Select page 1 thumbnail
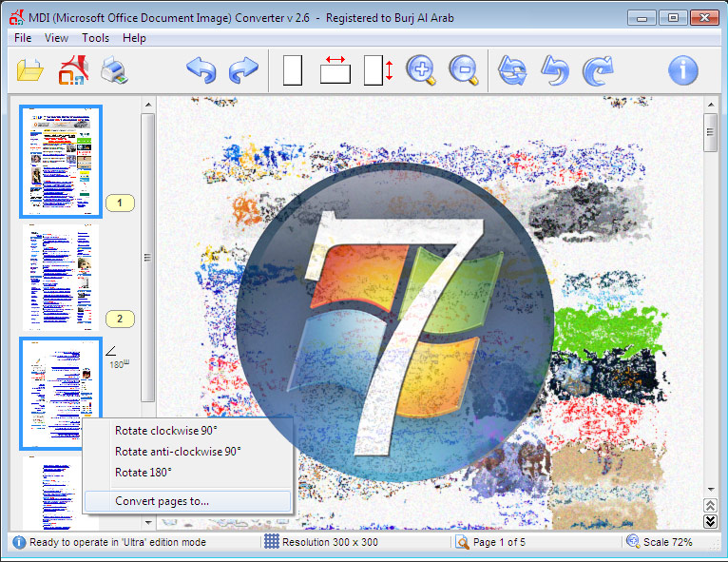 click(x=61, y=161)
